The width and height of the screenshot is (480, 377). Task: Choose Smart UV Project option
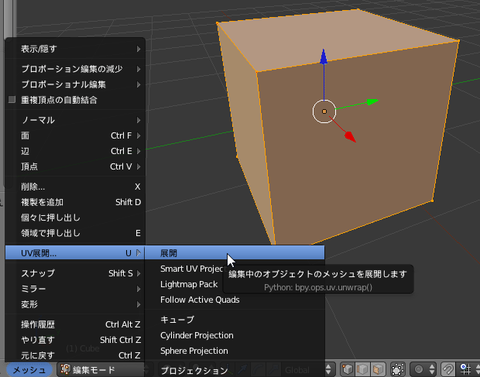(x=191, y=269)
